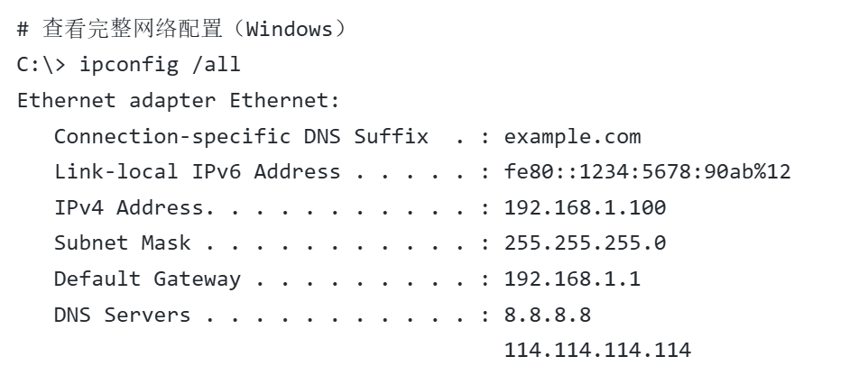This screenshot has width=868, height=384.
Task: Click the comment line about viewing network configuration
Action: (x=180, y=29)
